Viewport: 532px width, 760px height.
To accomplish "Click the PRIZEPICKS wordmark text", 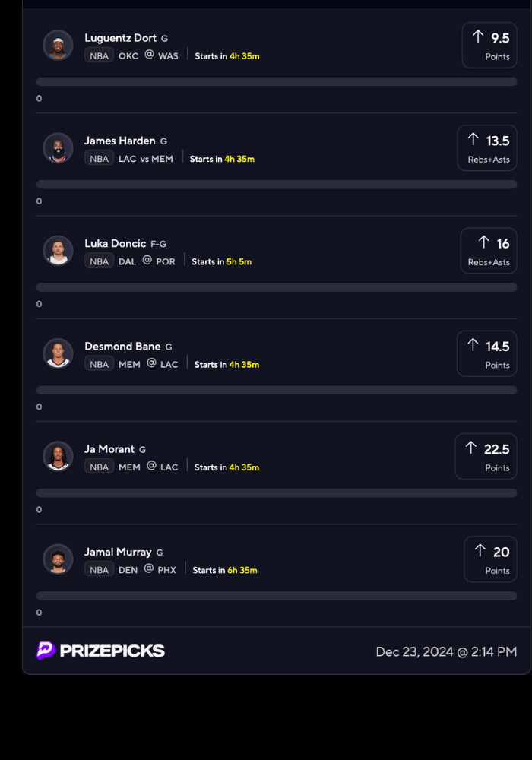I will pyautogui.click(x=112, y=651).
